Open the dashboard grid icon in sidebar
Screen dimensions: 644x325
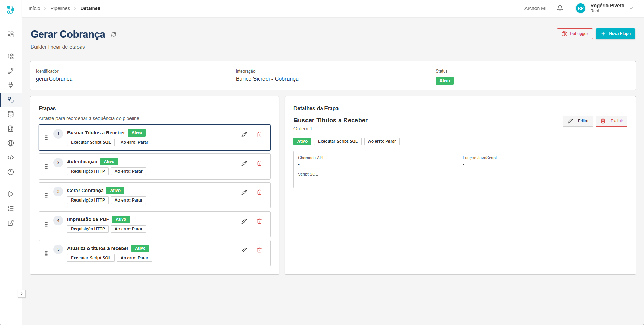pyautogui.click(x=11, y=34)
